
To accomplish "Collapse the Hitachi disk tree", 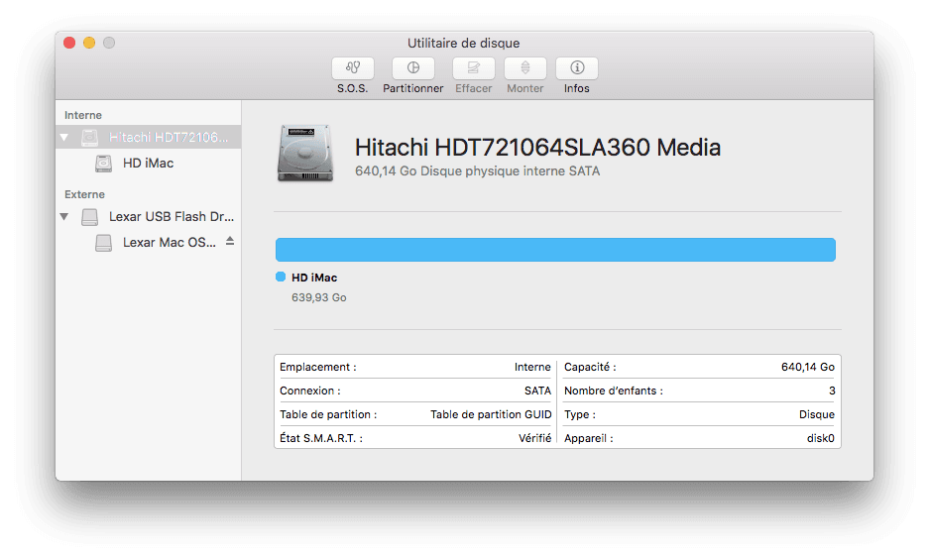I will tap(64, 138).
